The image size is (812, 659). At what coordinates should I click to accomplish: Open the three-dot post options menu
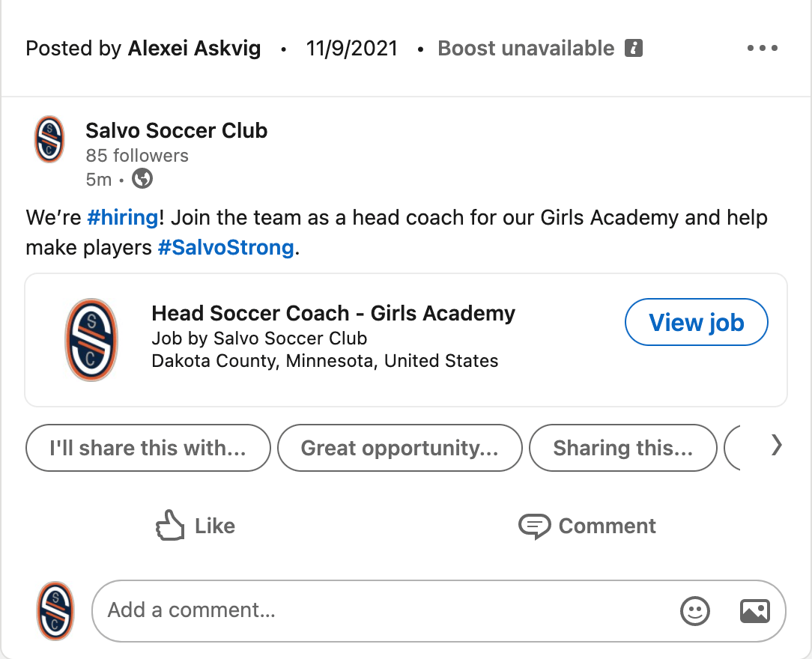[763, 48]
